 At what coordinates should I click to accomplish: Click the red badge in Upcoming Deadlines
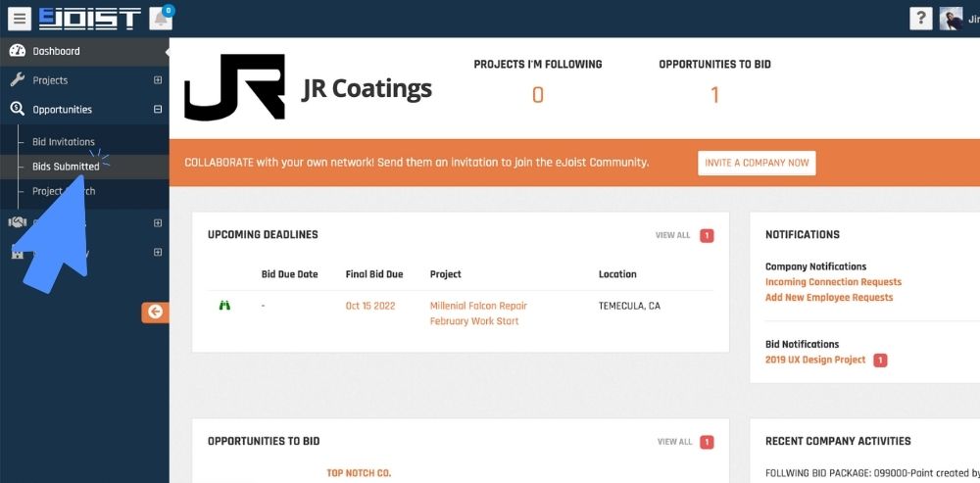pyautogui.click(x=707, y=235)
